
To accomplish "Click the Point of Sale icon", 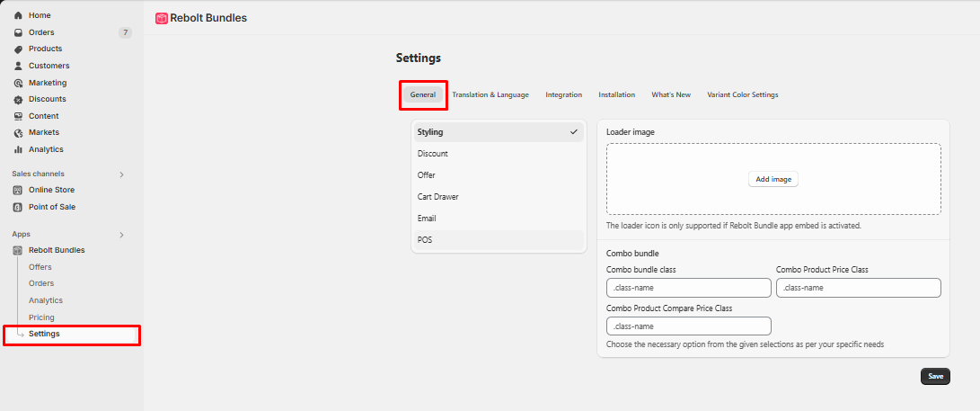I will point(18,207).
